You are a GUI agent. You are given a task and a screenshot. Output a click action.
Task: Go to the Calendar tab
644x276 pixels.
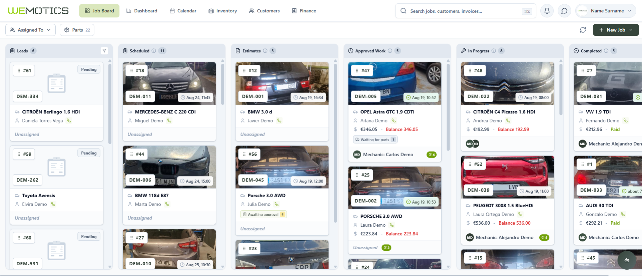(183, 11)
